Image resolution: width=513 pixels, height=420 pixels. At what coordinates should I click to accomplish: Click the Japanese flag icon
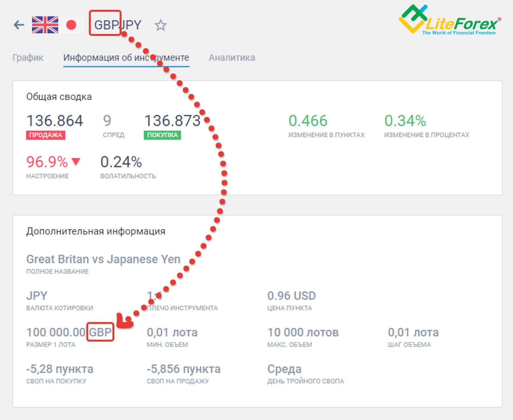tap(71, 25)
